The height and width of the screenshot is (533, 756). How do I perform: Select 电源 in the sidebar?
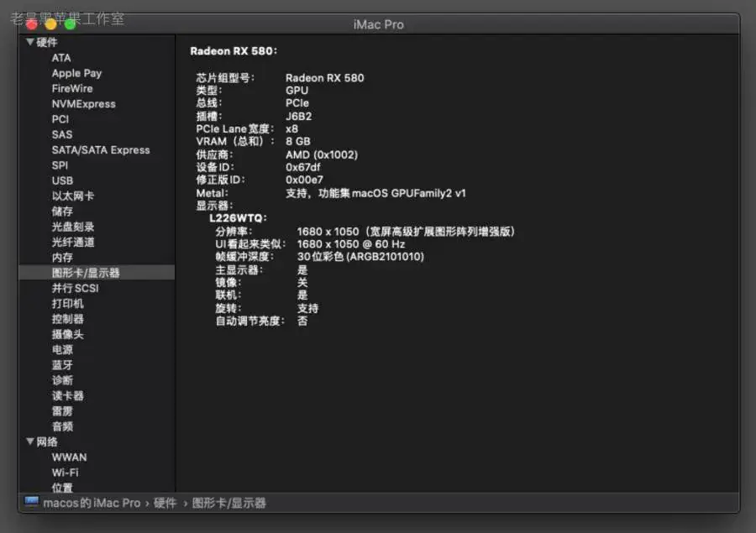[x=62, y=349]
